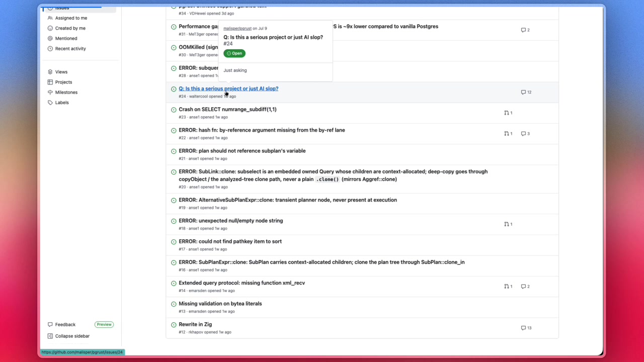Click the Milestones signpost icon
644x362 pixels.
(50, 93)
